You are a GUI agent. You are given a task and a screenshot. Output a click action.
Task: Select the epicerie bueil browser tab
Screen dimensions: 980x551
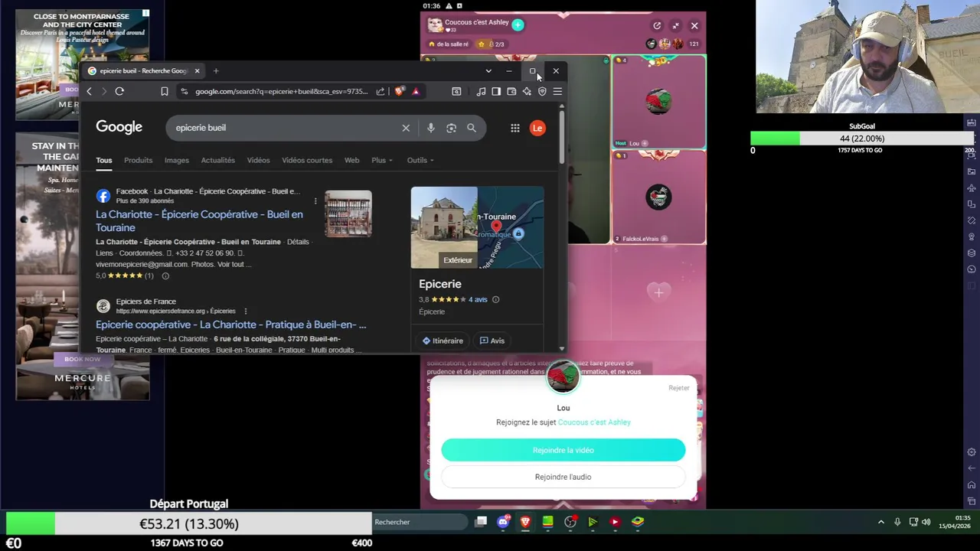pyautogui.click(x=144, y=70)
